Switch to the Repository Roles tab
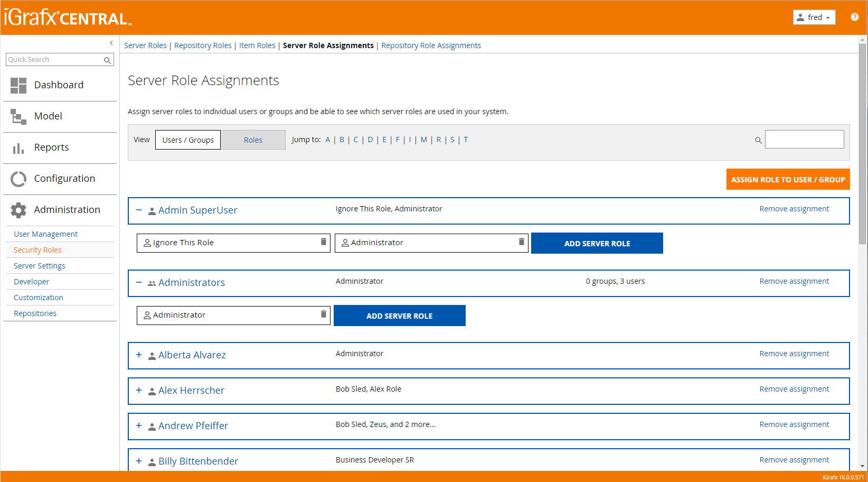 203,45
